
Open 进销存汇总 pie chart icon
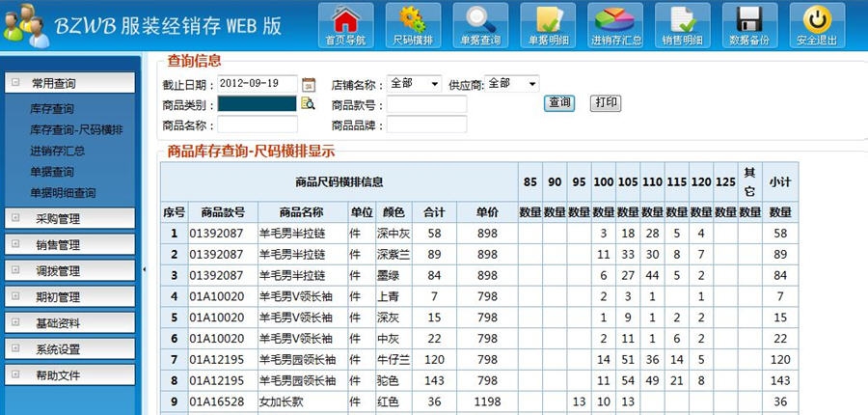pyautogui.click(x=615, y=25)
